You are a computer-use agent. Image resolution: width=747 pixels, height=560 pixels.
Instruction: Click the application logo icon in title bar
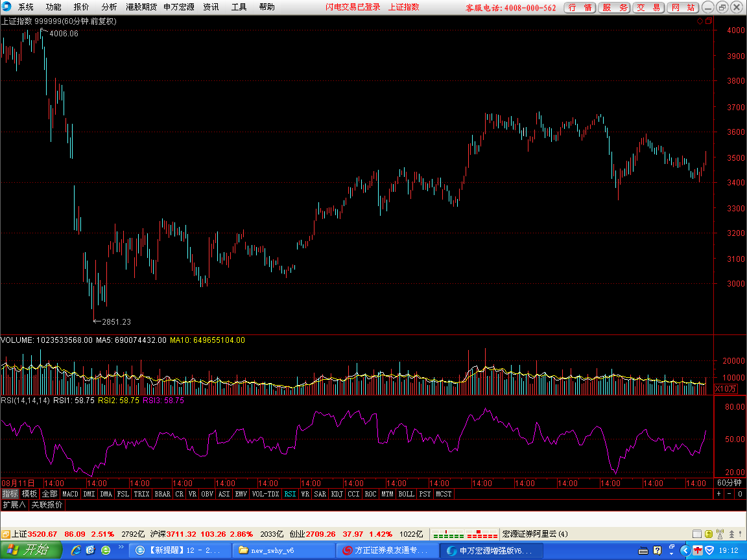6,6
